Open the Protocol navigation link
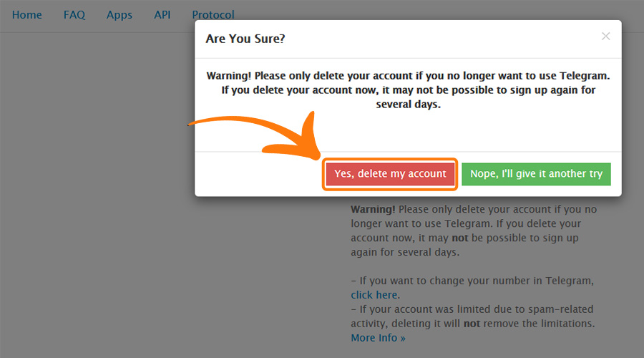Viewport: 644px width, 358px height. 213,15
